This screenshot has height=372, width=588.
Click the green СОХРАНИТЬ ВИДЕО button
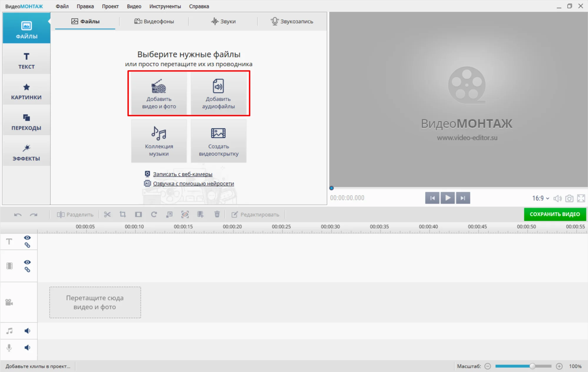click(555, 214)
